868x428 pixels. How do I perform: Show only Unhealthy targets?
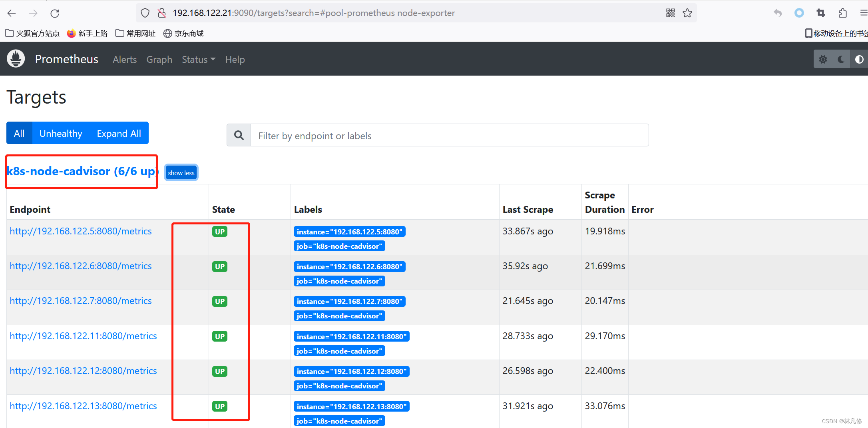point(61,133)
